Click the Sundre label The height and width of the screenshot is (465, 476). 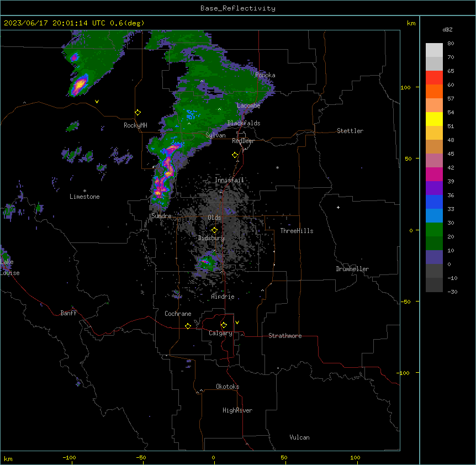click(x=161, y=216)
